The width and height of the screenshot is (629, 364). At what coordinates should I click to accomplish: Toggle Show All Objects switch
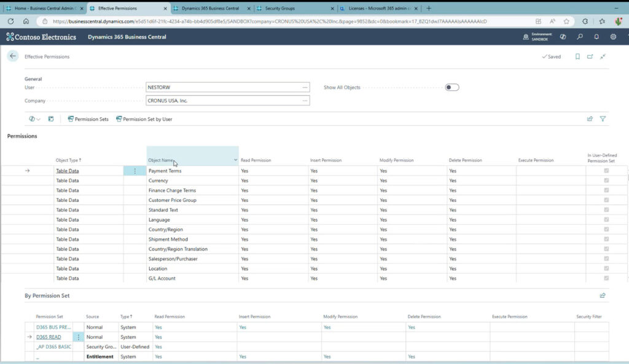(x=452, y=87)
